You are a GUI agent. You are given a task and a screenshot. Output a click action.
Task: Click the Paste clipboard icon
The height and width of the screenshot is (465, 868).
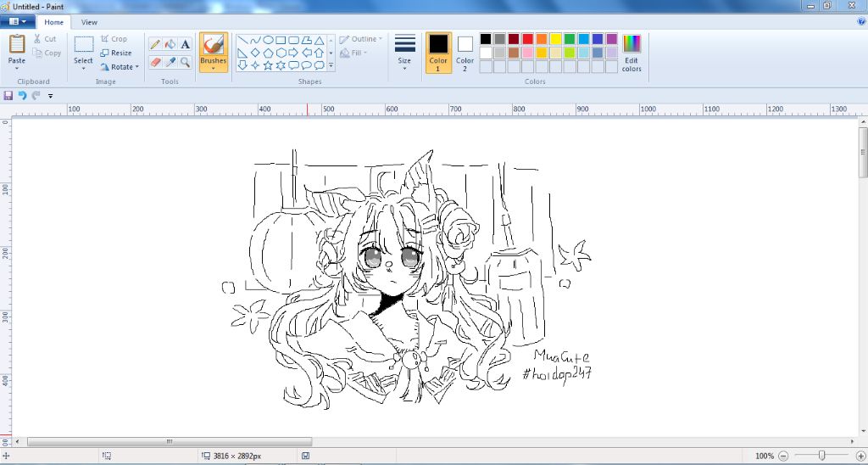[17, 44]
